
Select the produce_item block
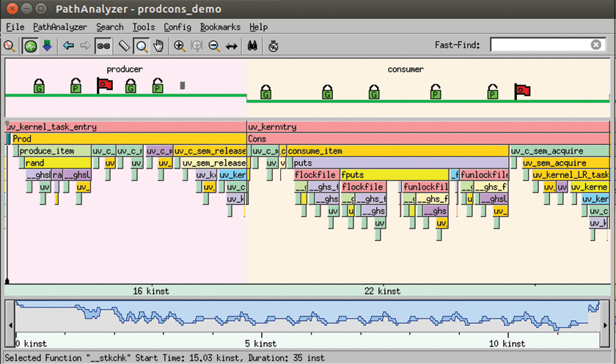[54, 151]
